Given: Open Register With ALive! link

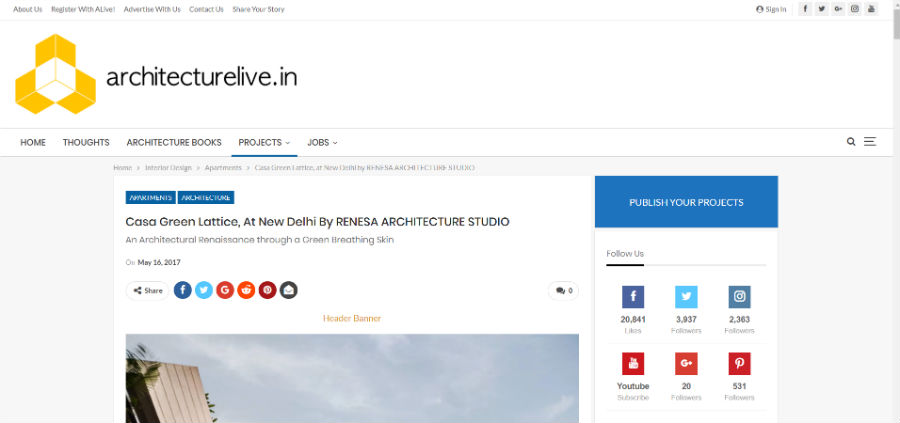Looking at the screenshot, I should 83,9.
